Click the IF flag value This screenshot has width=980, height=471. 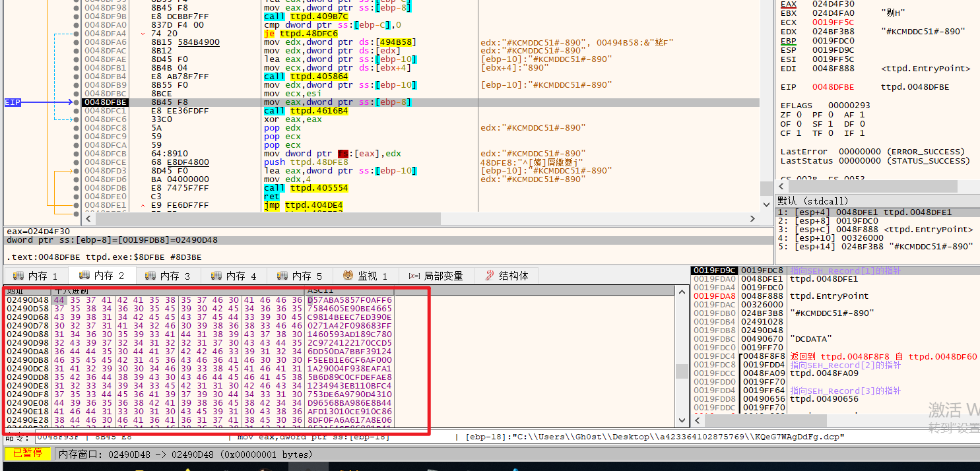point(862,133)
